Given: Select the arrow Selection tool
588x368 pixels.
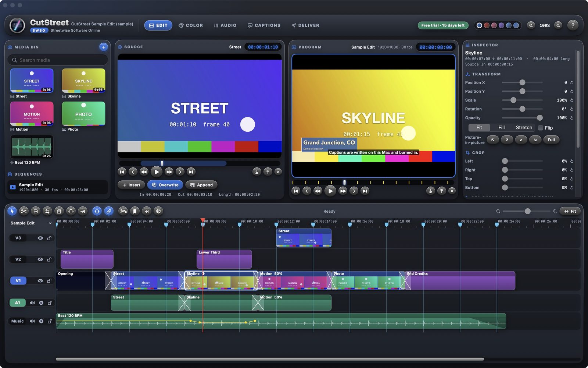Looking at the screenshot, I should click(12, 211).
